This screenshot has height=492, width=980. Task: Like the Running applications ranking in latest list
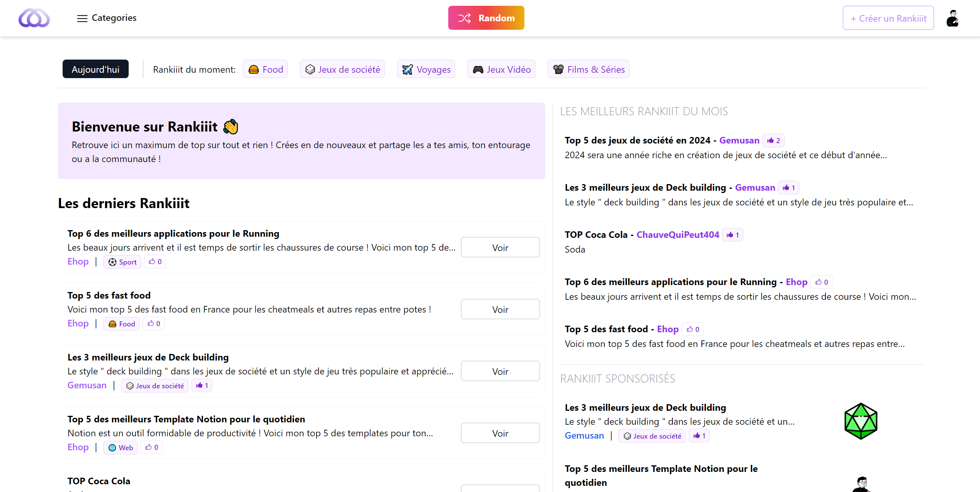point(155,262)
